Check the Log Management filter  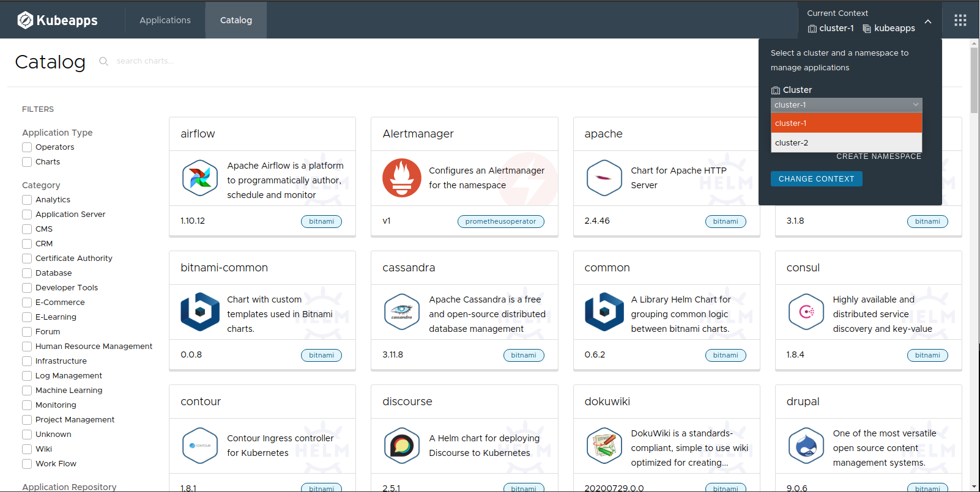(27, 376)
